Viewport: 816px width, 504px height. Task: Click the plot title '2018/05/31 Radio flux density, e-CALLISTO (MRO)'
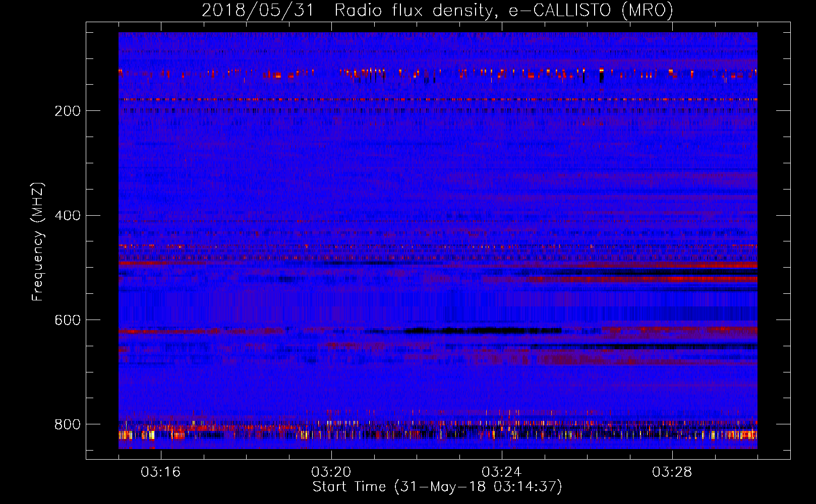click(x=437, y=10)
